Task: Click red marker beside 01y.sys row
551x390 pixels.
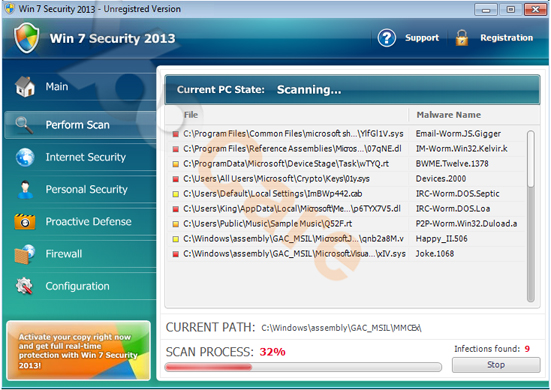Action: click(176, 179)
